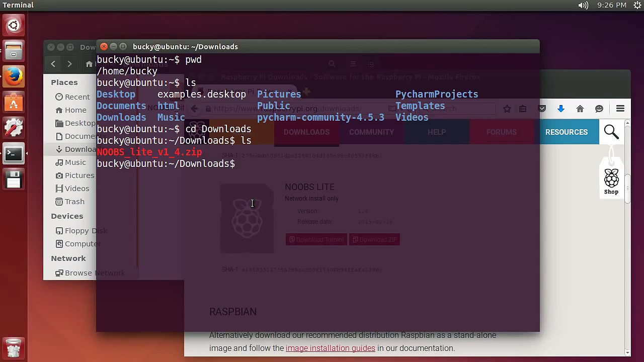Click the site search magnifier icon
Image resolution: width=644 pixels, height=362 pixels.
(611, 132)
